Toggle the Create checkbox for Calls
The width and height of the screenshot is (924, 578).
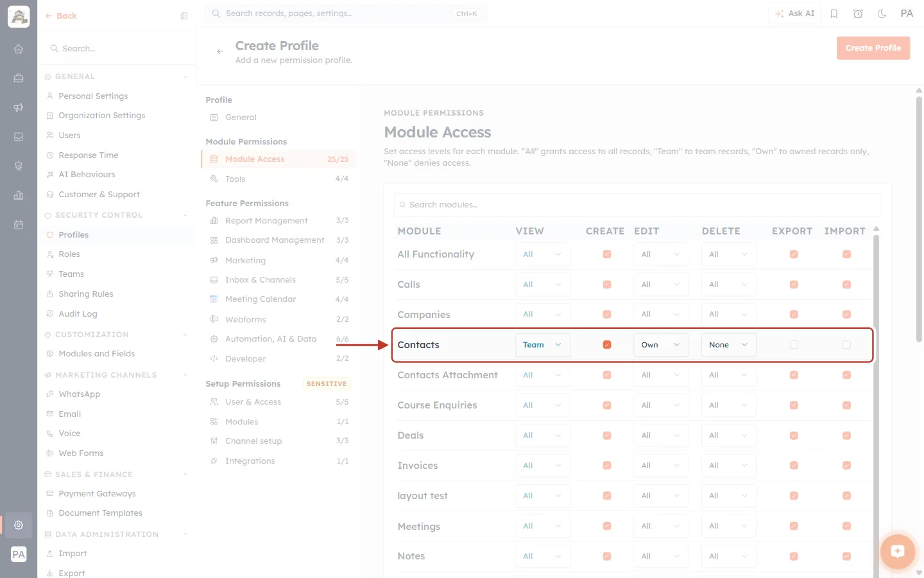[607, 285]
